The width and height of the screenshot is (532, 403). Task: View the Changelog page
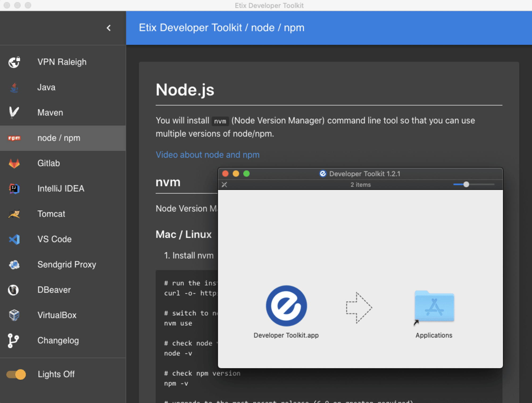pyautogui.click(x=63, y=341)
